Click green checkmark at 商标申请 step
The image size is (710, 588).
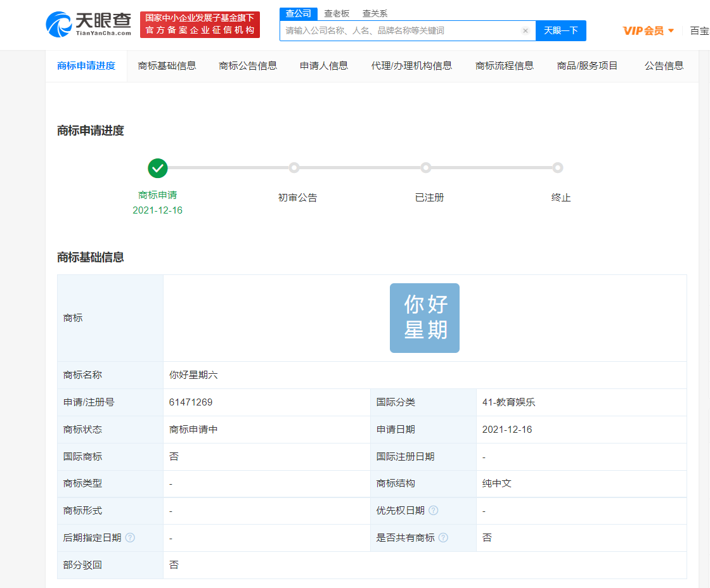point(158,168)
